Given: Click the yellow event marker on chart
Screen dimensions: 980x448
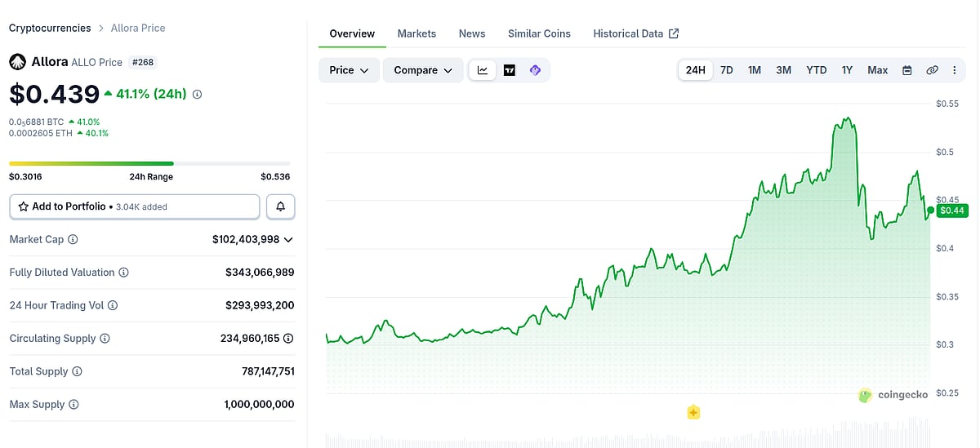Looking at the screenshot, I should coord(693,412).
